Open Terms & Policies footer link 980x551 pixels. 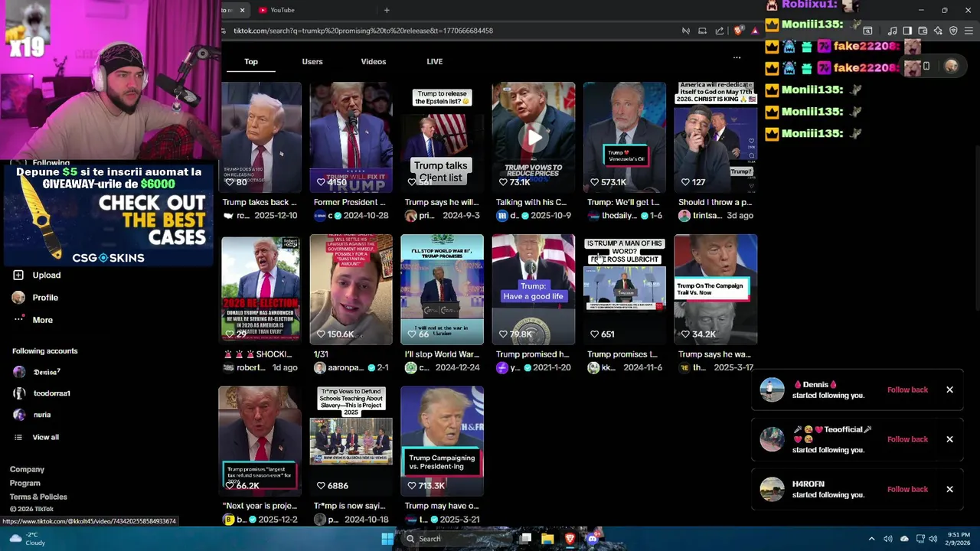coord(38,497)
